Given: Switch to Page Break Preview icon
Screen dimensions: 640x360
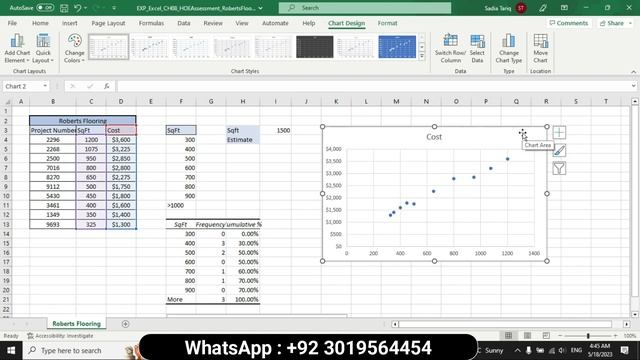Looking at the screenshot, I should pyautogui.click(x=546, y=336).
